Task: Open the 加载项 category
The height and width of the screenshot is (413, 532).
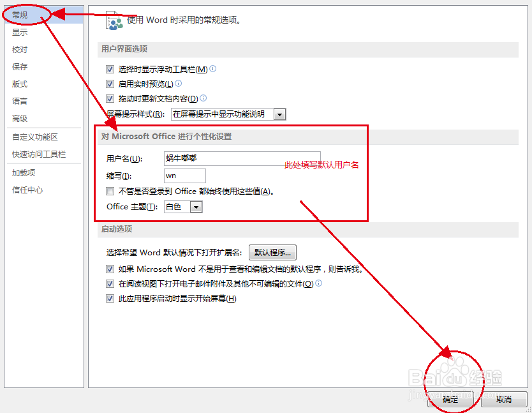Action: point(24,172)
